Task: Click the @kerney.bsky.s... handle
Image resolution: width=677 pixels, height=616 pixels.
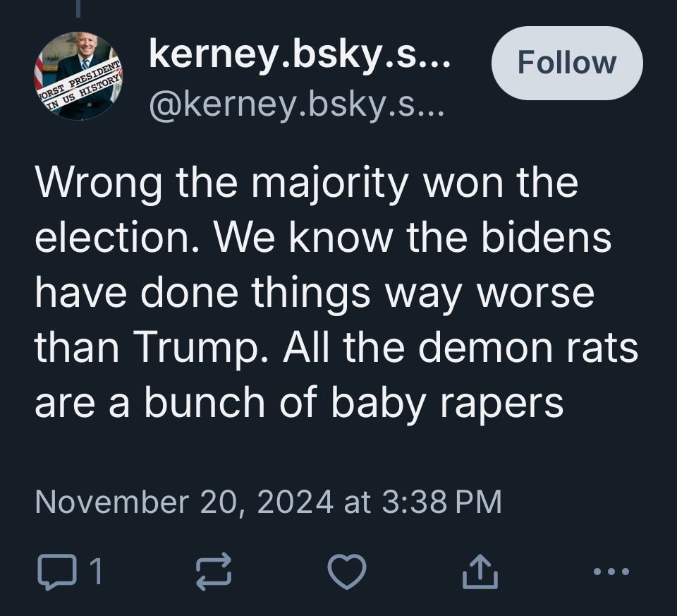Action: click(295, 105)
